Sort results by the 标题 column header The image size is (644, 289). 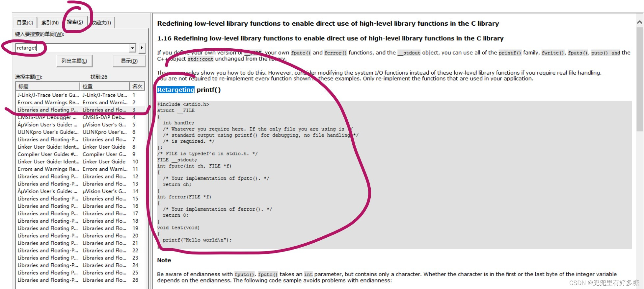click(48, 86)
